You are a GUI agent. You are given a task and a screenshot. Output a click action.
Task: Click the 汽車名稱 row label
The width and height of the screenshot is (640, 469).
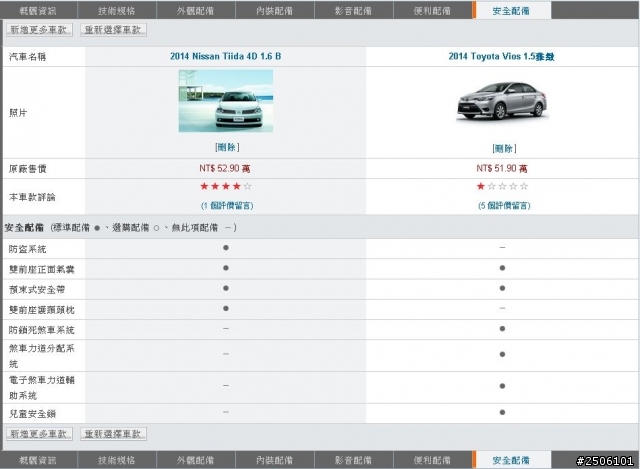[28, 57]
